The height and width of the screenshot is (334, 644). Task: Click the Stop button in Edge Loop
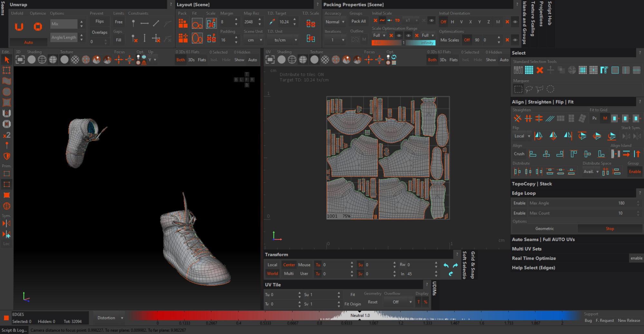[x=610, y=228]
